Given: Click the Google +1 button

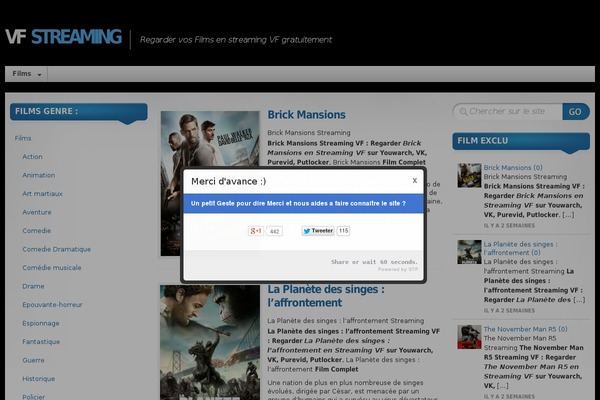Looking at the screenshot, I should [x=256, y=231].
